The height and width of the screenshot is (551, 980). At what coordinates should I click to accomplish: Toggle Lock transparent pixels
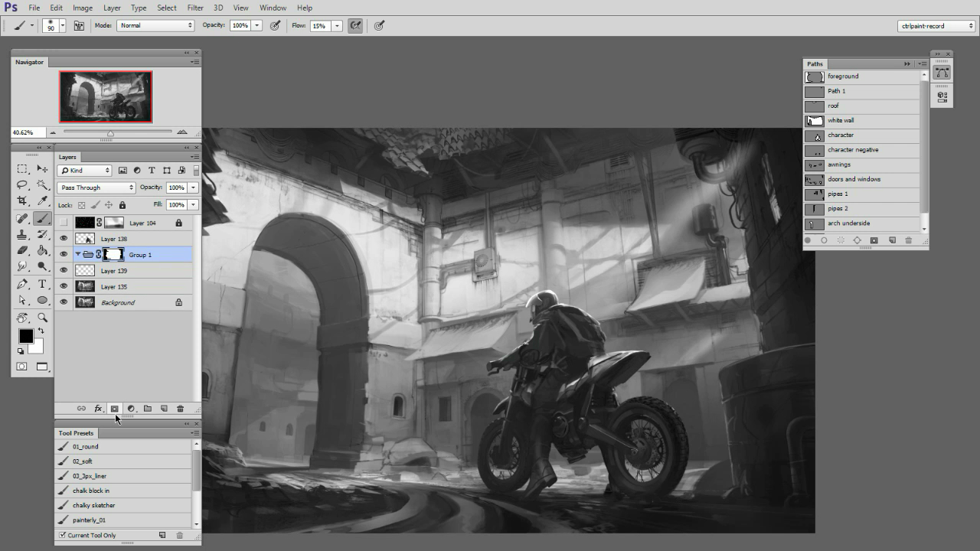(81, 205)
